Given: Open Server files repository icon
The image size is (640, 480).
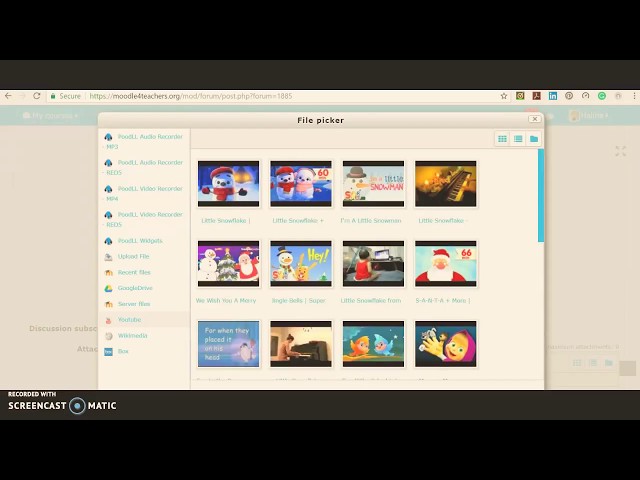Looking at the screenshot, I should (108, 304).
